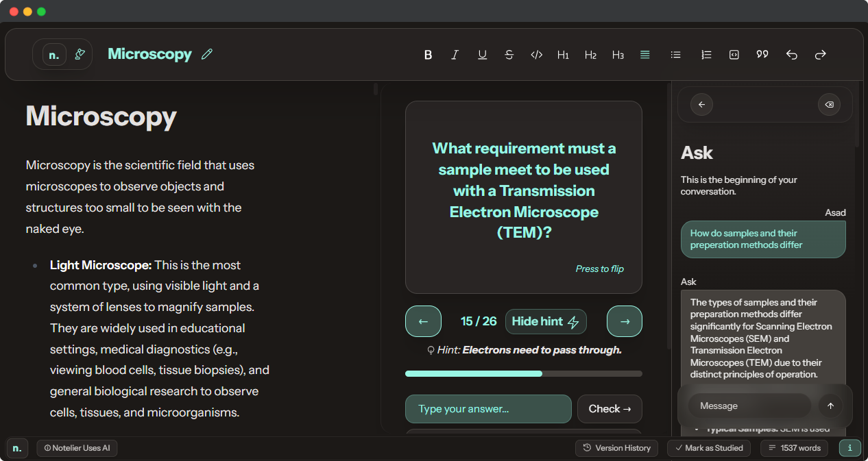The width and height of the screenshot is (868, 461).
Task: Go to the next flashcard
Action: tap(624, 321)
